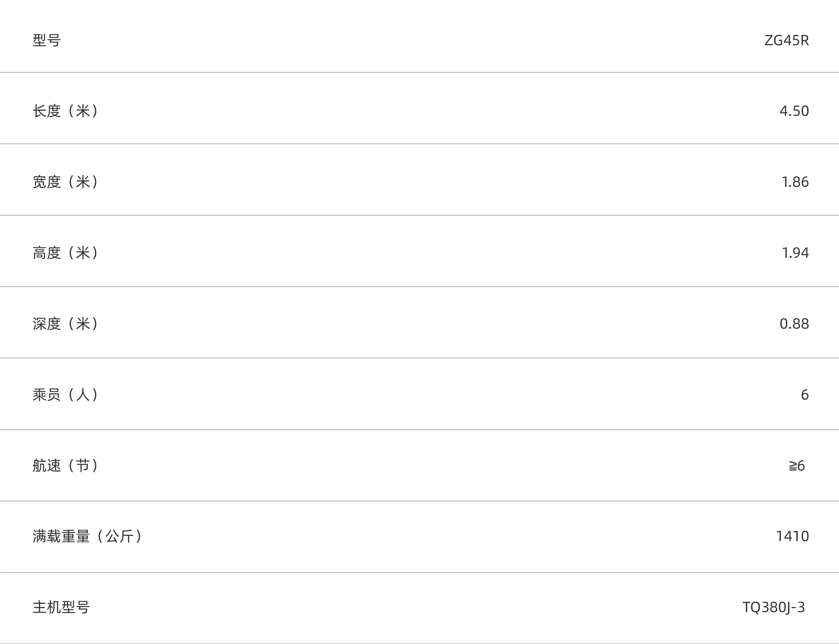Select the 1.86 width value
The image size is (839, 644).
point(795,182)
